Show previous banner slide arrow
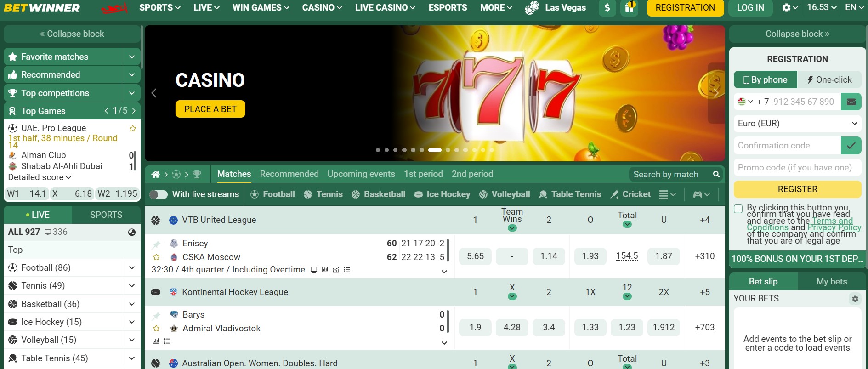The image size is (868, 369). coord(154,93)
